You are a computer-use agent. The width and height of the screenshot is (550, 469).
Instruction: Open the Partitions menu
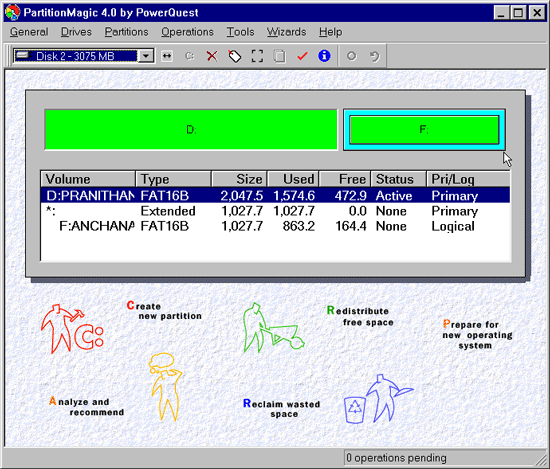click(x=126, y=32)
